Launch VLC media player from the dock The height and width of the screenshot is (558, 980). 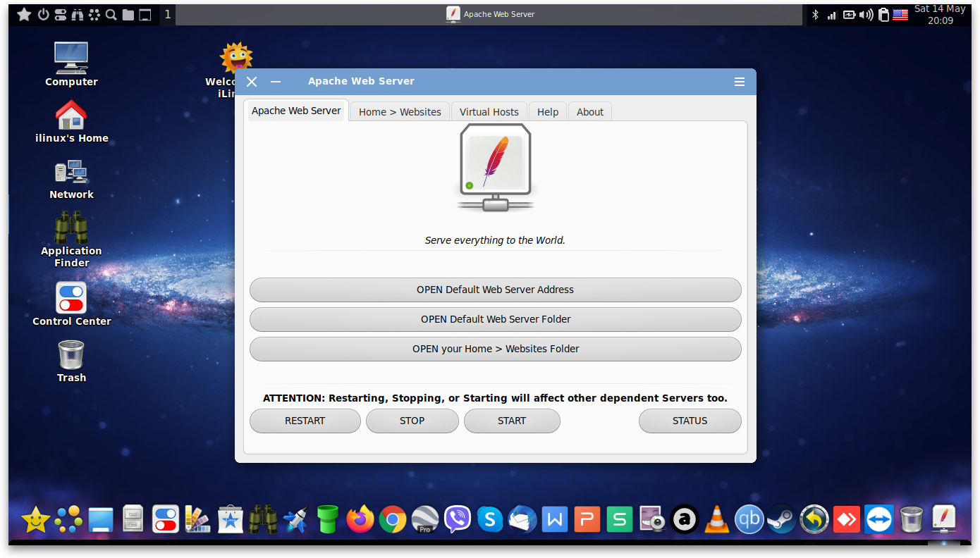[x=717, y=520]
